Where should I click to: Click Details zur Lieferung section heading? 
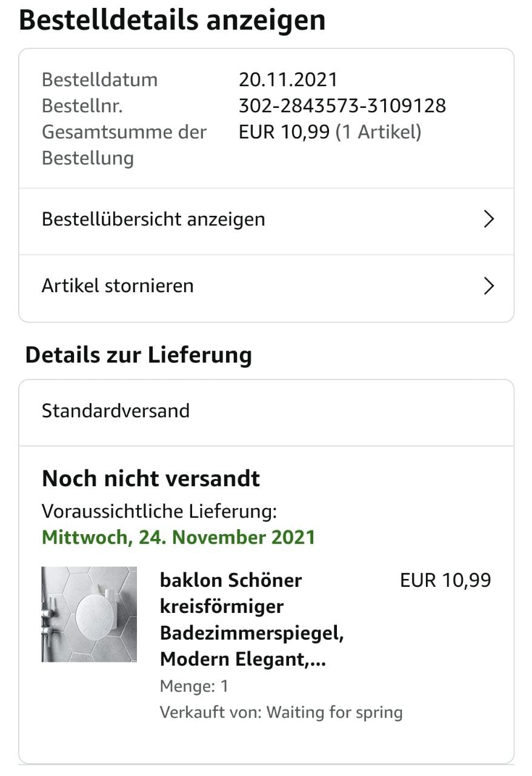tap(138, 355)
